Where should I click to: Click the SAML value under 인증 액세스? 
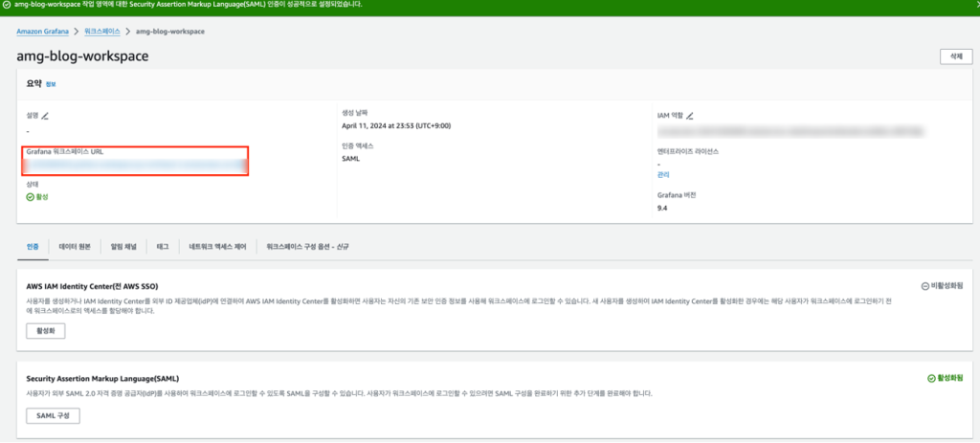pyautogui.click(x=350, y=159)
